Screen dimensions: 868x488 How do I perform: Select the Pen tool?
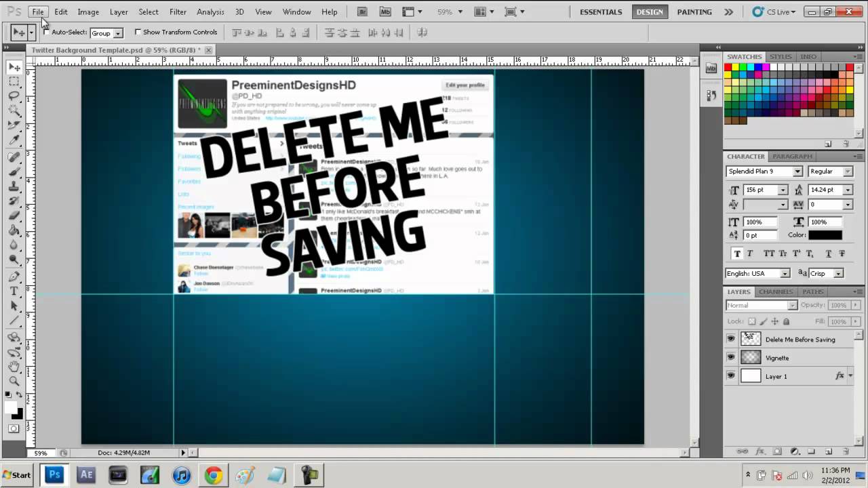point(14,277)
